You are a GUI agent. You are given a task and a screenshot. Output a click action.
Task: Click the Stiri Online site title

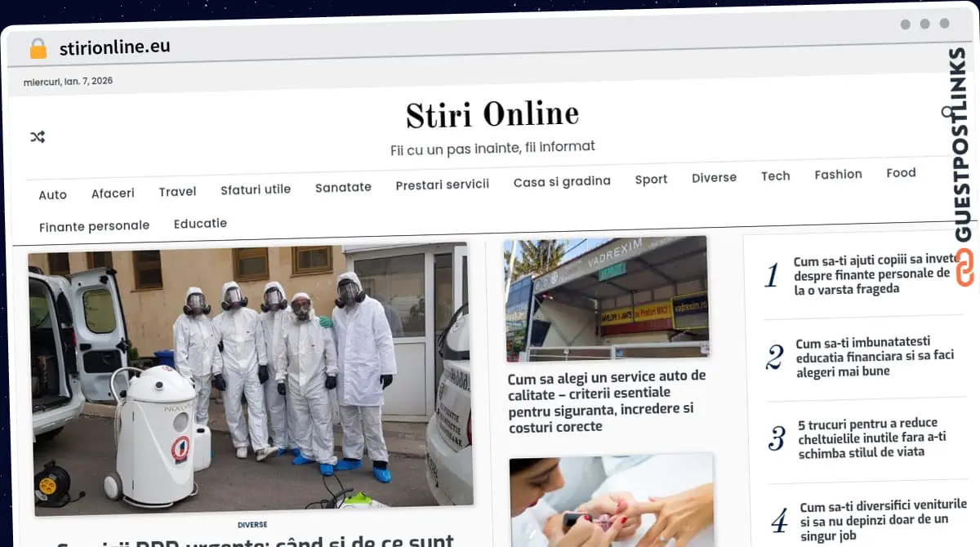pyautogui.click(x=492, y=115)
